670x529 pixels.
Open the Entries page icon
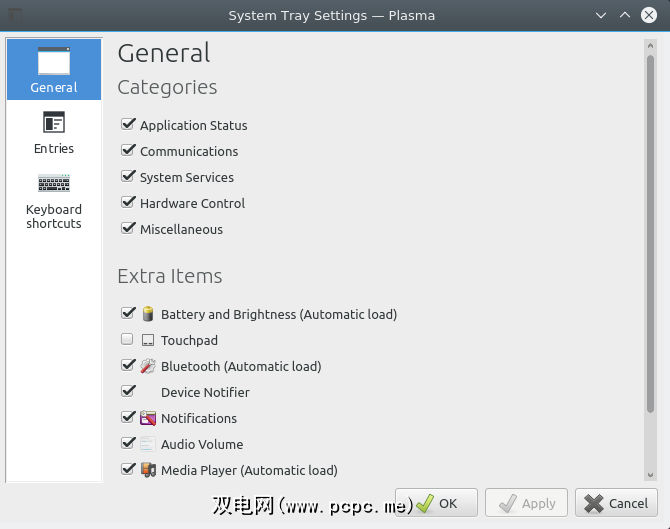tap(54, 123)
